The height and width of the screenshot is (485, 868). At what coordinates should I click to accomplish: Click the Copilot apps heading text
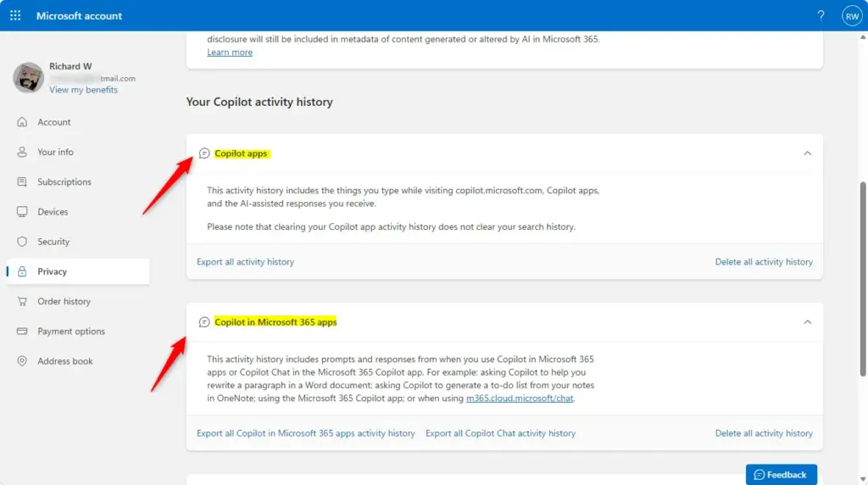(x=241, y=153)
